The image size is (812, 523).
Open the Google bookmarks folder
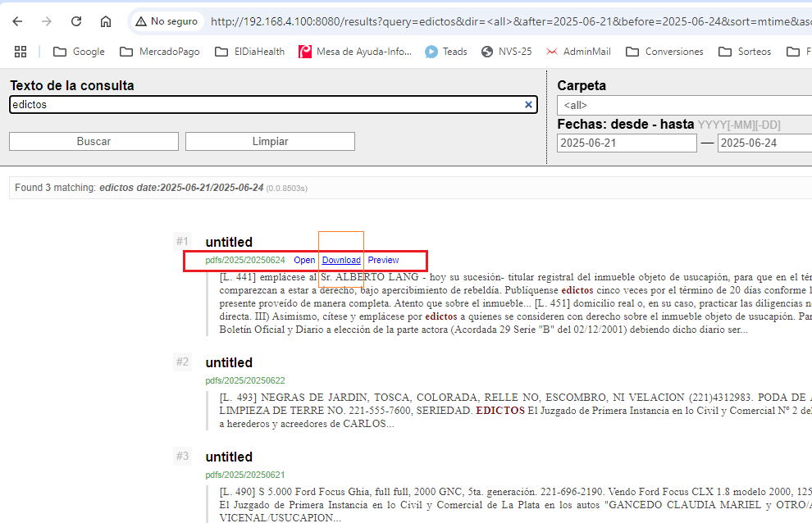(x=80, y=51)
